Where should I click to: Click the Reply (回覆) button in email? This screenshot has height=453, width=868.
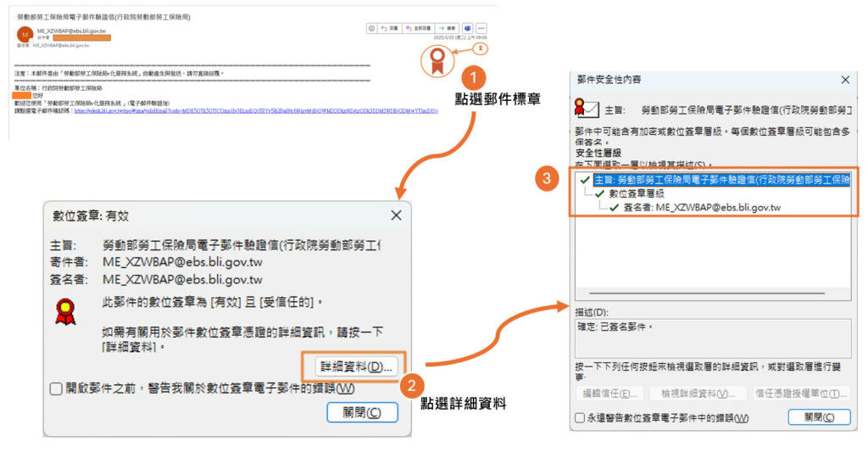[389, 28]
